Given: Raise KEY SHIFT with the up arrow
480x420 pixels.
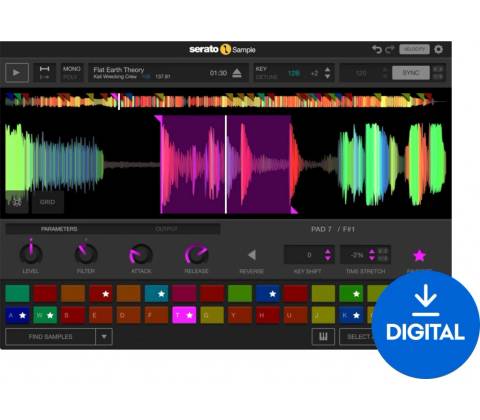Looking at the screenshot, I should pos(328,252).
